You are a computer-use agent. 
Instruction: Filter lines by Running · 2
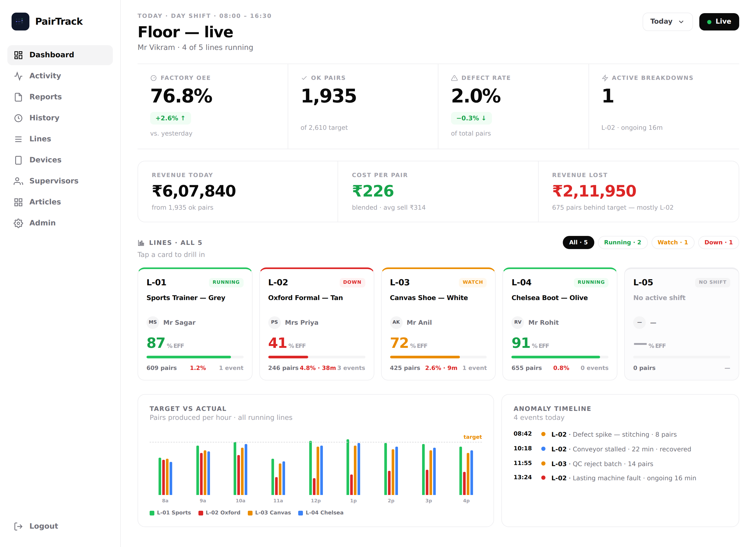click(x=622, y=242)
